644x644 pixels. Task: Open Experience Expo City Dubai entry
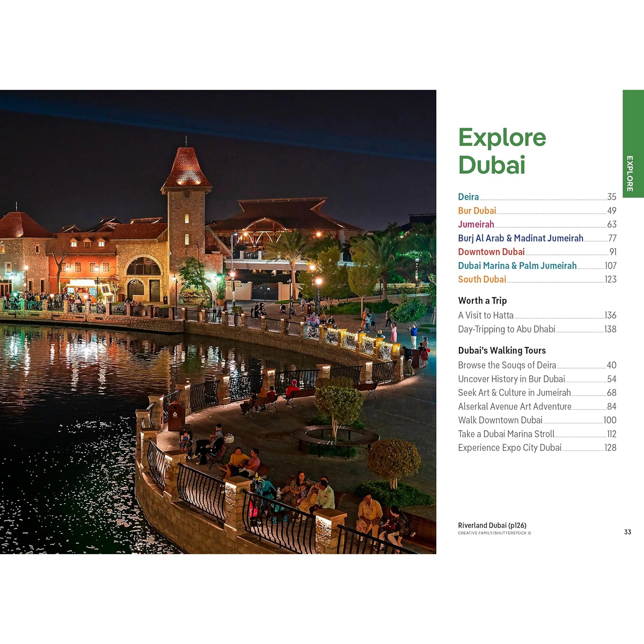tap(509, 448)
